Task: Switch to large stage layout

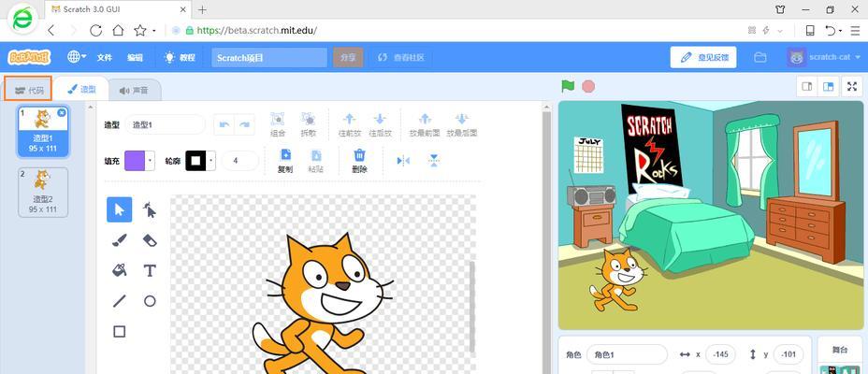Action: click(x=828, y=86)
